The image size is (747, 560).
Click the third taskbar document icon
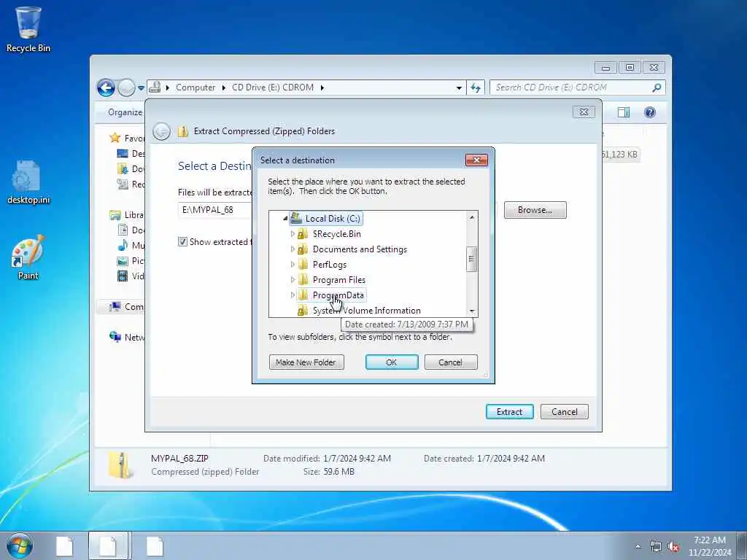155,546
